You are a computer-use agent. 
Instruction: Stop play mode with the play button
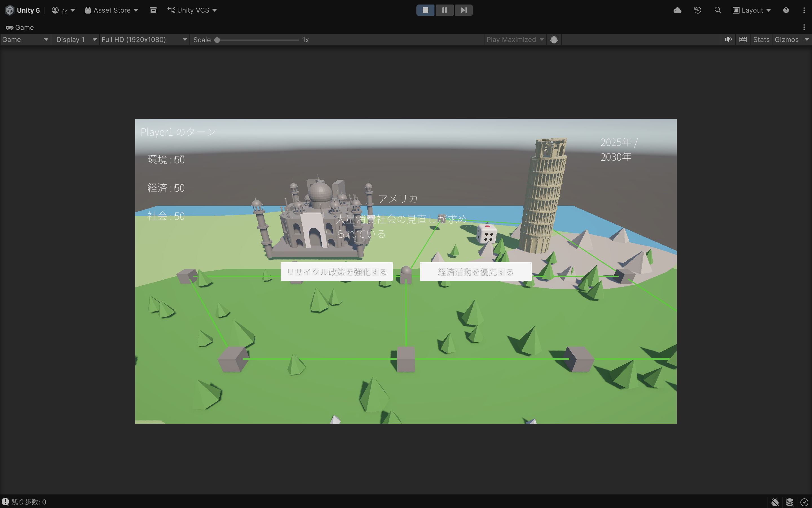click(x=425, y=10)
